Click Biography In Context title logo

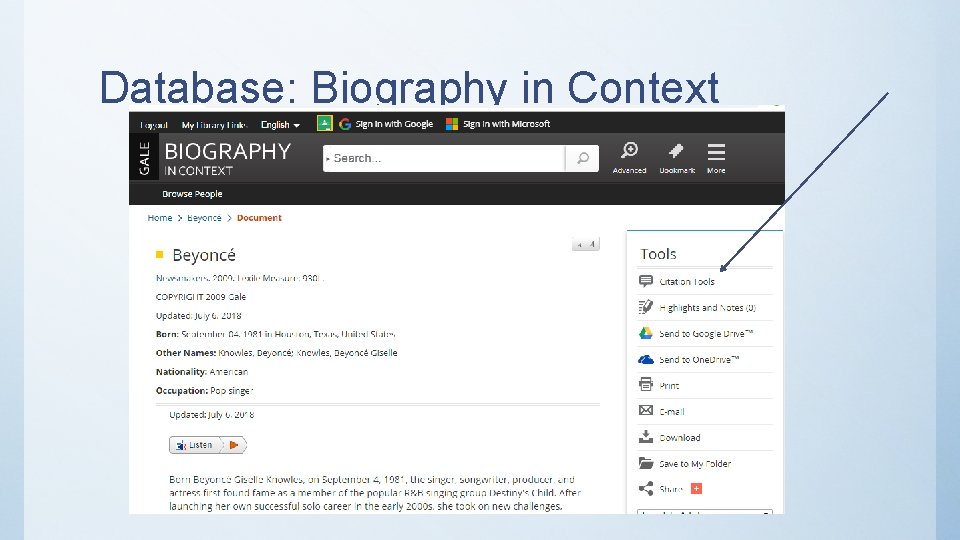point(228,158)
